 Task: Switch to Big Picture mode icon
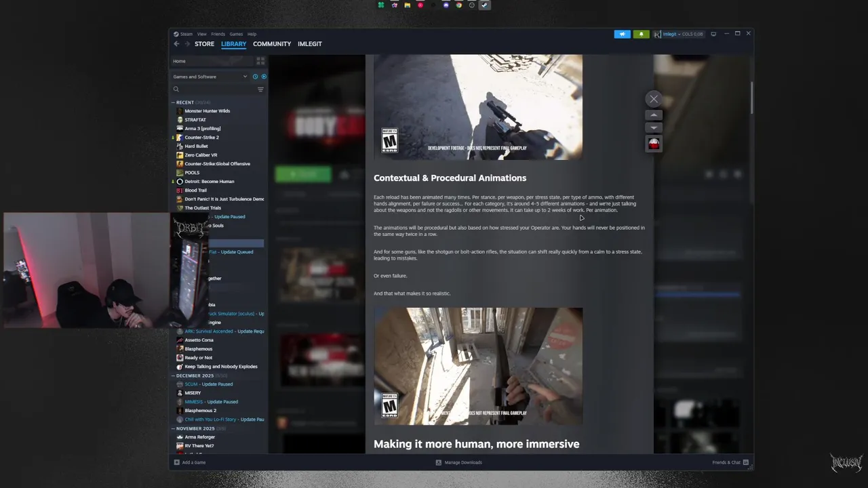point(713,34)
